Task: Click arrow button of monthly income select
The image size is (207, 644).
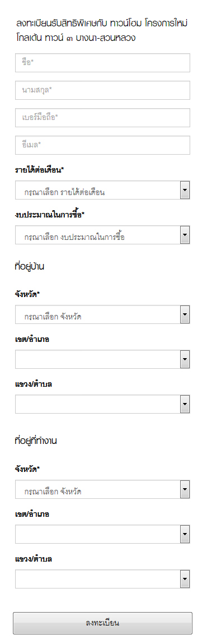Action: click(x=185, y=190)
